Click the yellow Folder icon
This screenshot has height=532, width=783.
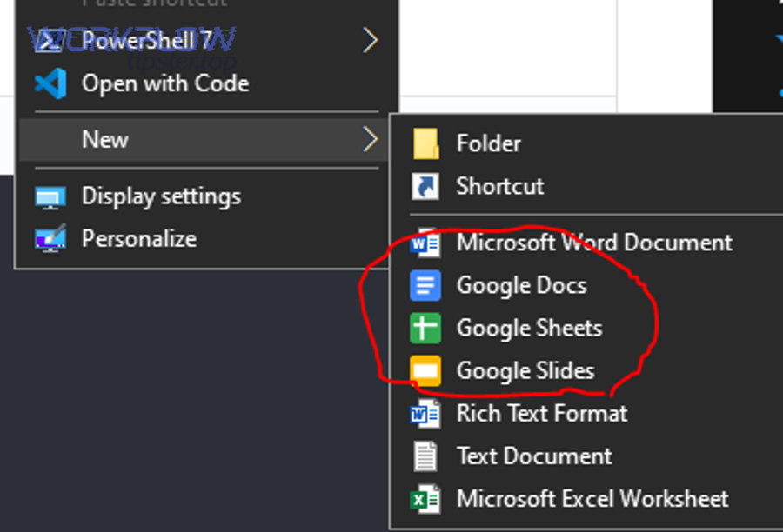(425, 143)
